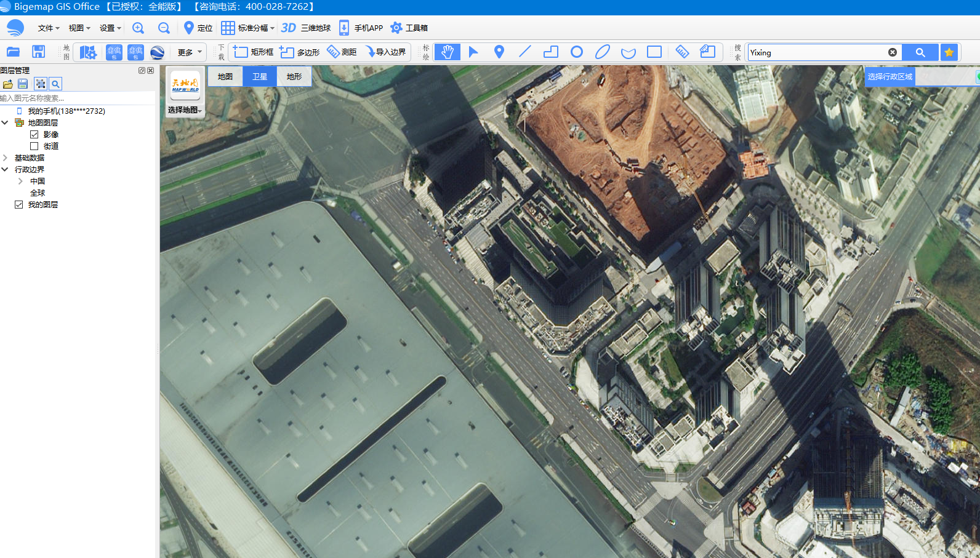The width and height of the screenshot is (980, 558).
Task: Select the pan hand tool
Action: 447,52
